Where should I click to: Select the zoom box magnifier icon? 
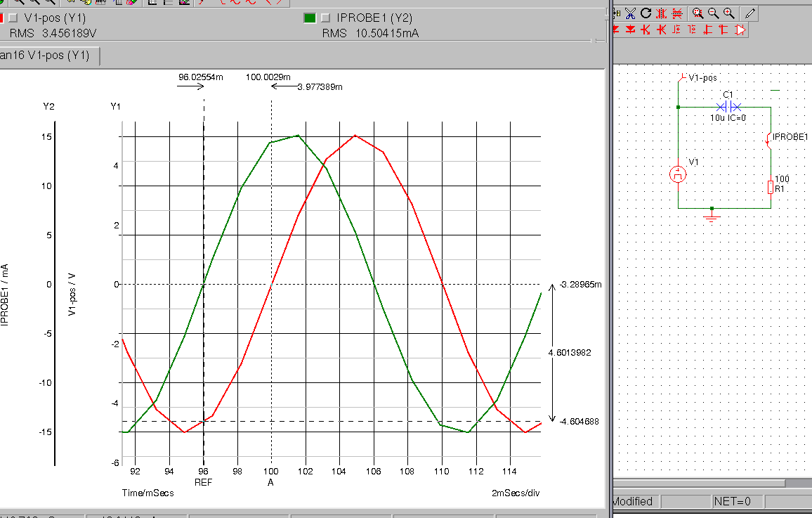698,13
